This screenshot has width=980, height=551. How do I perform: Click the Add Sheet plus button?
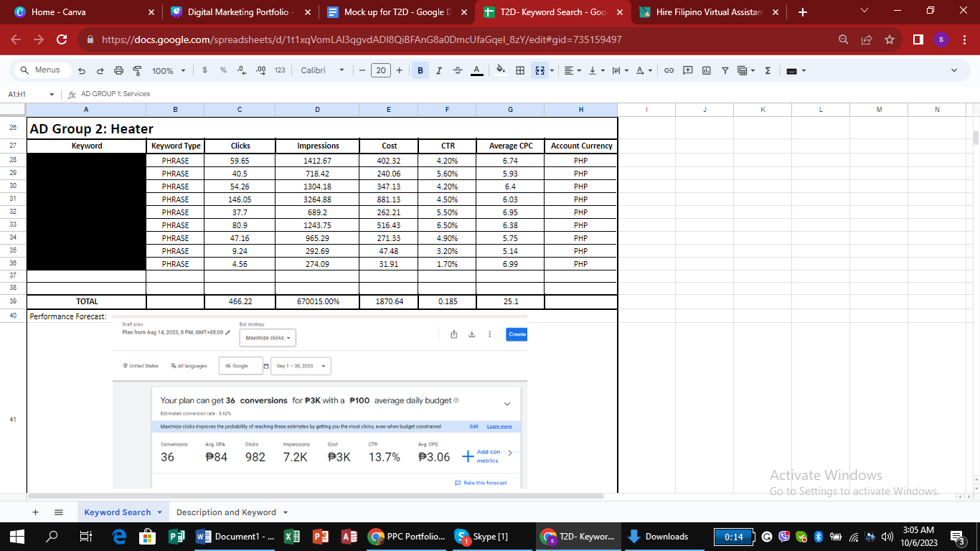point(35,512)
